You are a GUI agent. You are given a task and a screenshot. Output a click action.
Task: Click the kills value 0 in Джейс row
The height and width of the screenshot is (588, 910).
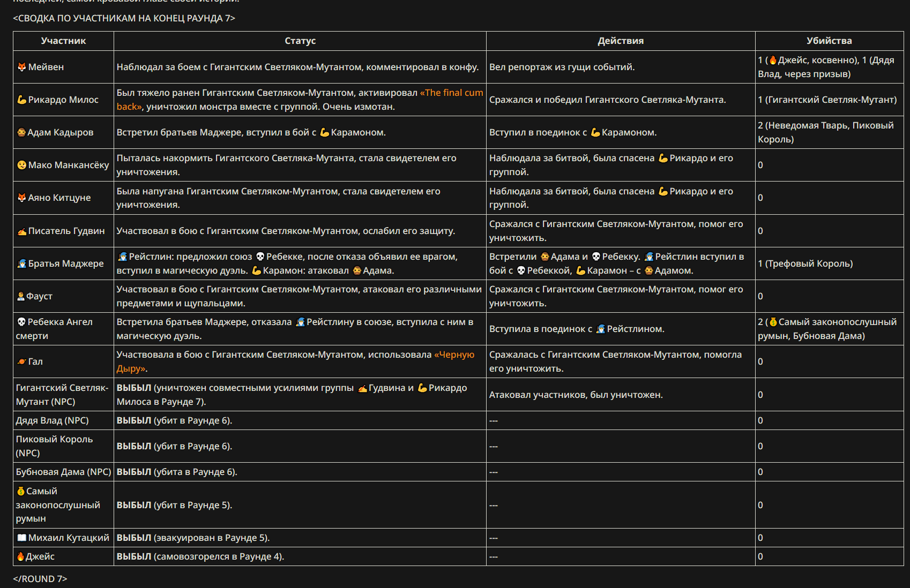[760, 556]
